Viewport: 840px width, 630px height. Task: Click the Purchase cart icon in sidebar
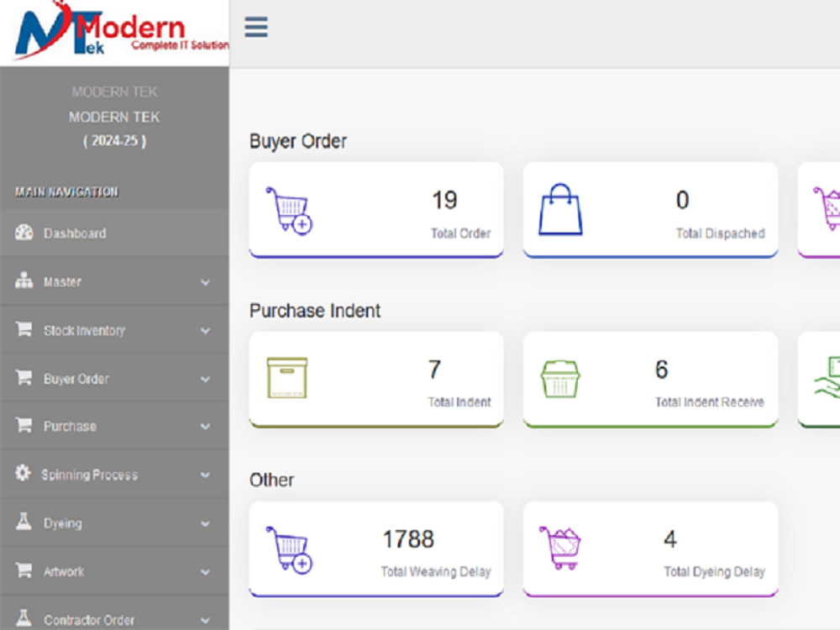[24, 425]
